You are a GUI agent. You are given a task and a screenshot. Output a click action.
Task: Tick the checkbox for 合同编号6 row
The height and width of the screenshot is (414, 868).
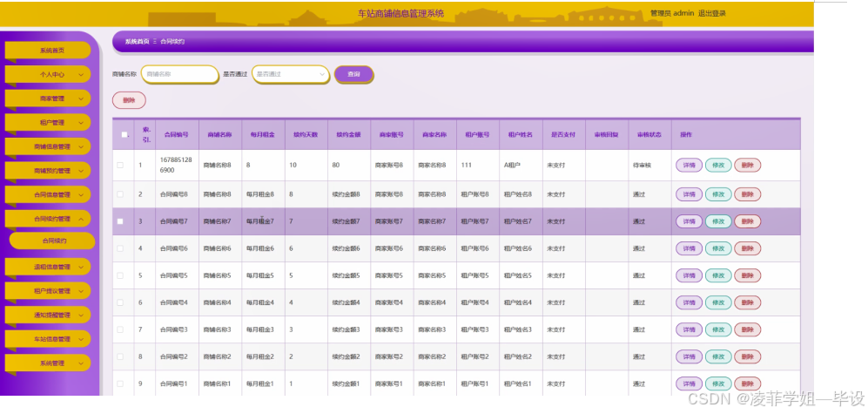tap(120, 248)
